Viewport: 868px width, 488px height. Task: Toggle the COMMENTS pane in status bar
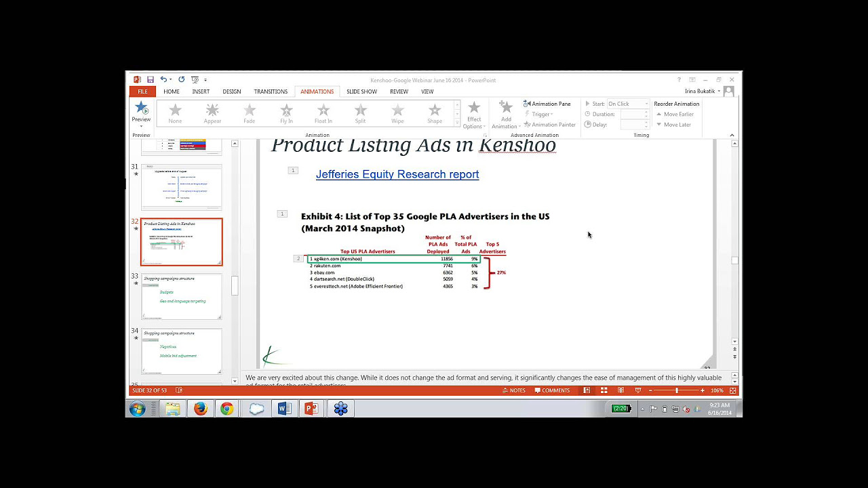(x=552, y=390)
